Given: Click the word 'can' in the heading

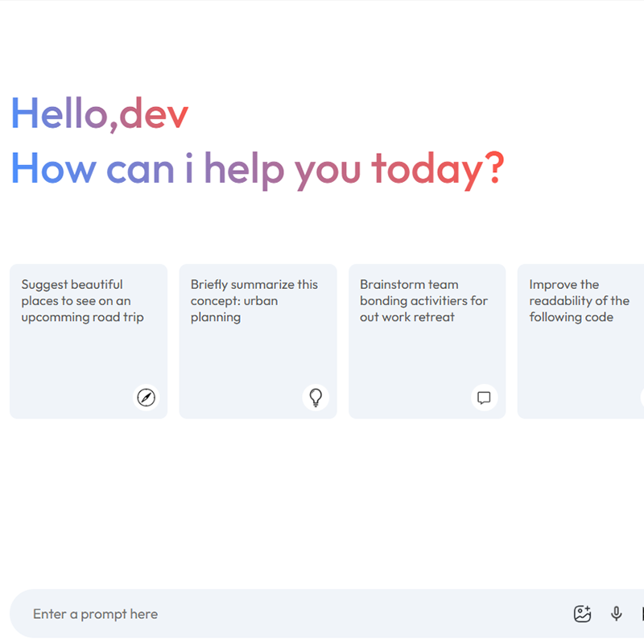Looking at the screenshot, I should pyautogui.click(x=140, y=169).
